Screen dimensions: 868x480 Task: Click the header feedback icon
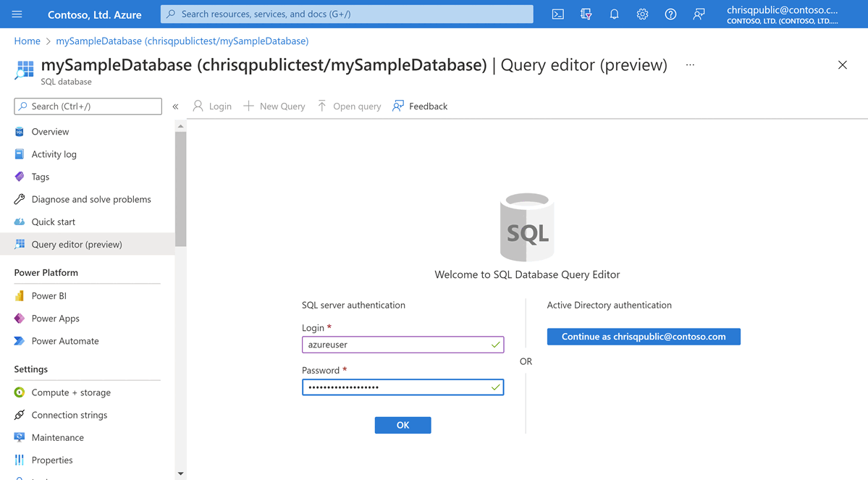tap(699, 14)
